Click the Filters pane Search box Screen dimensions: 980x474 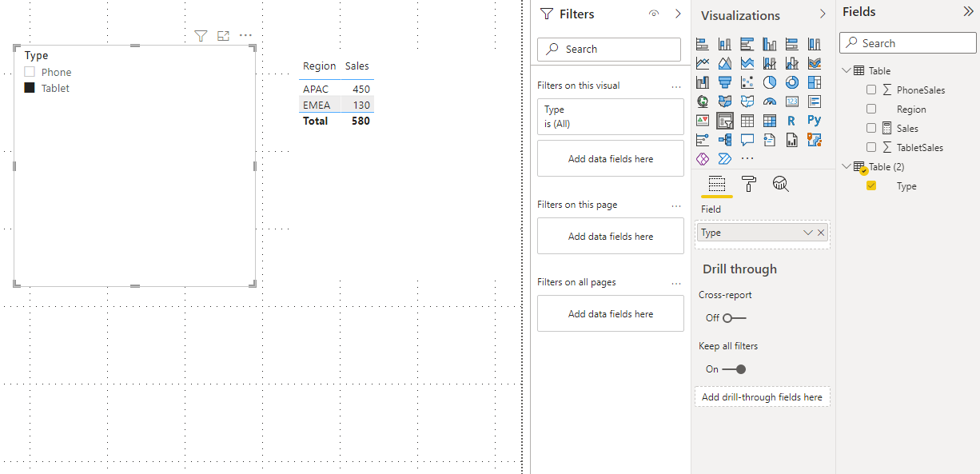pyautogui.click(x=609, y=49)
